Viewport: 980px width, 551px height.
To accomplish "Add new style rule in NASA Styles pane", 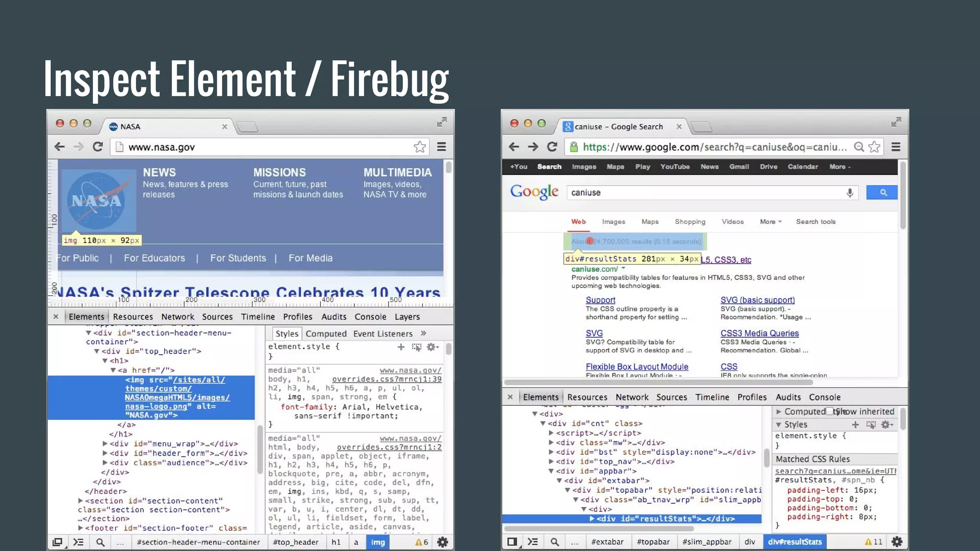I will [401, 347].
